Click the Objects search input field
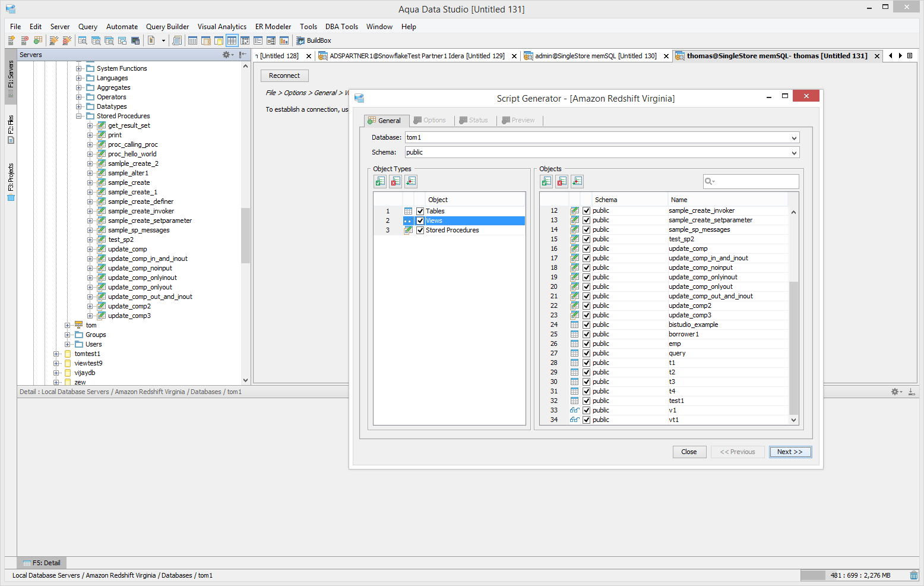This screenshot has height=586, width=924. pos(756,181)
